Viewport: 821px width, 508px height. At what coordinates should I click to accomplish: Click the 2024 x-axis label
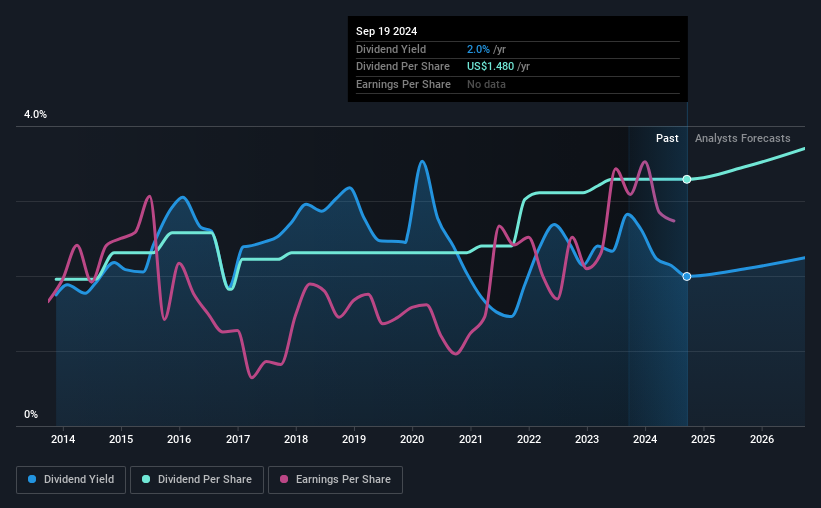(x=645, y=439)
